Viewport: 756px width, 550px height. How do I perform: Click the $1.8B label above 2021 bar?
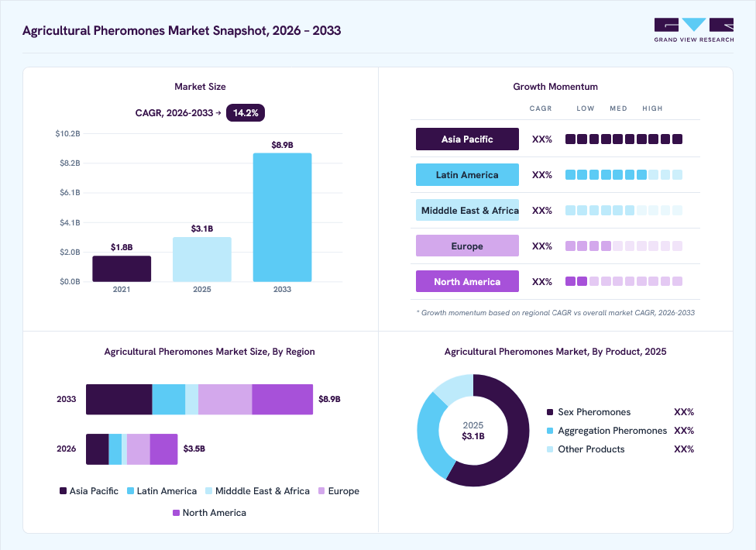click(x=122, y=247)
